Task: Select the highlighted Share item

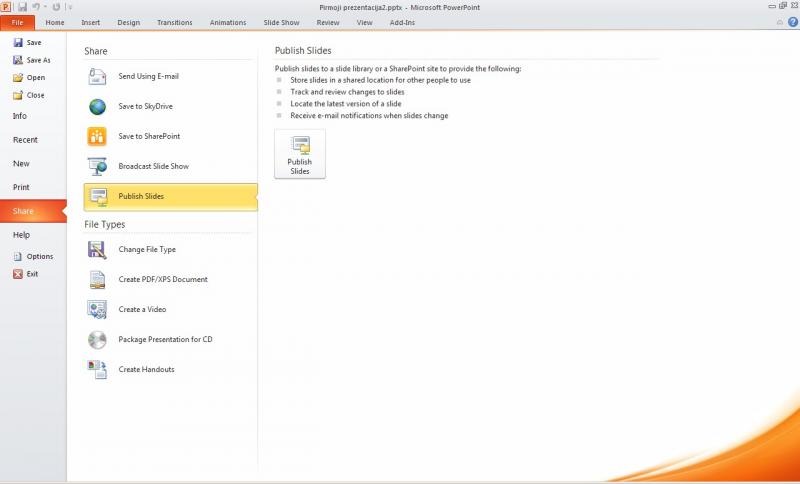Action: [x=33, y=211]
